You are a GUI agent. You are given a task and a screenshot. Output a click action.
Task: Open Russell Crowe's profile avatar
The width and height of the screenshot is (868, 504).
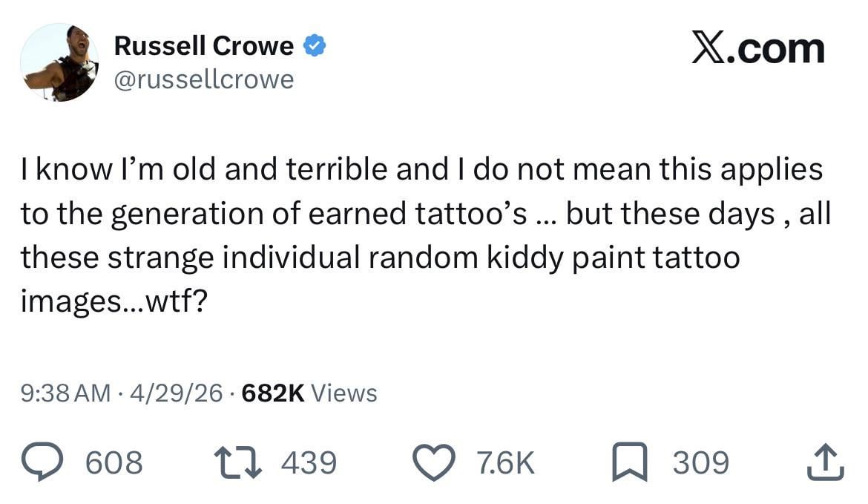[x=59, y=62]
